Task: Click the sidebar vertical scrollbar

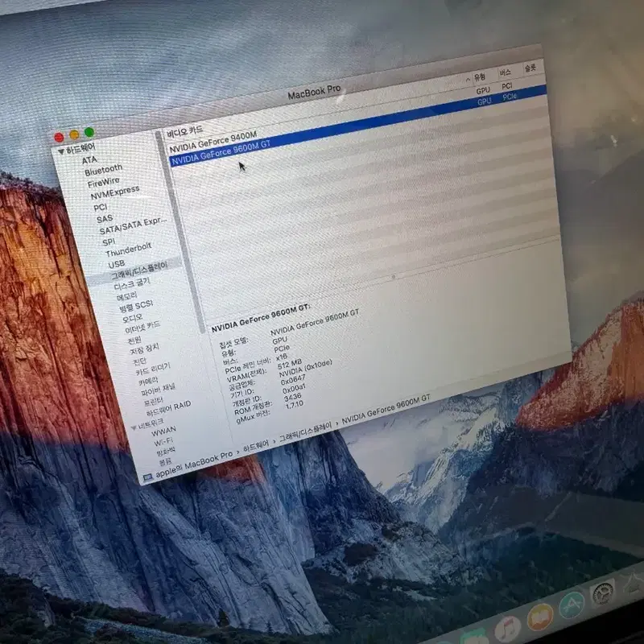Action: (x=180, y=233)
